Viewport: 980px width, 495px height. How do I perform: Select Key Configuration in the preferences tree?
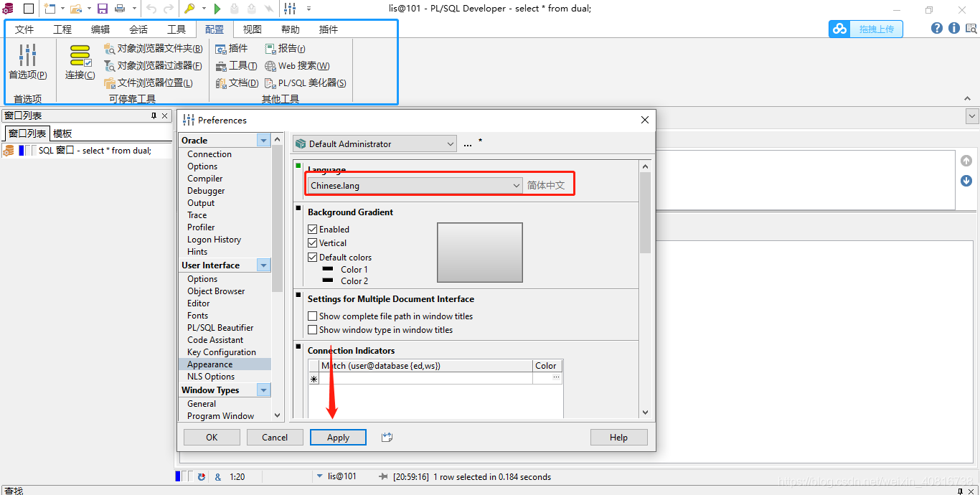click(x=222, y=352)
